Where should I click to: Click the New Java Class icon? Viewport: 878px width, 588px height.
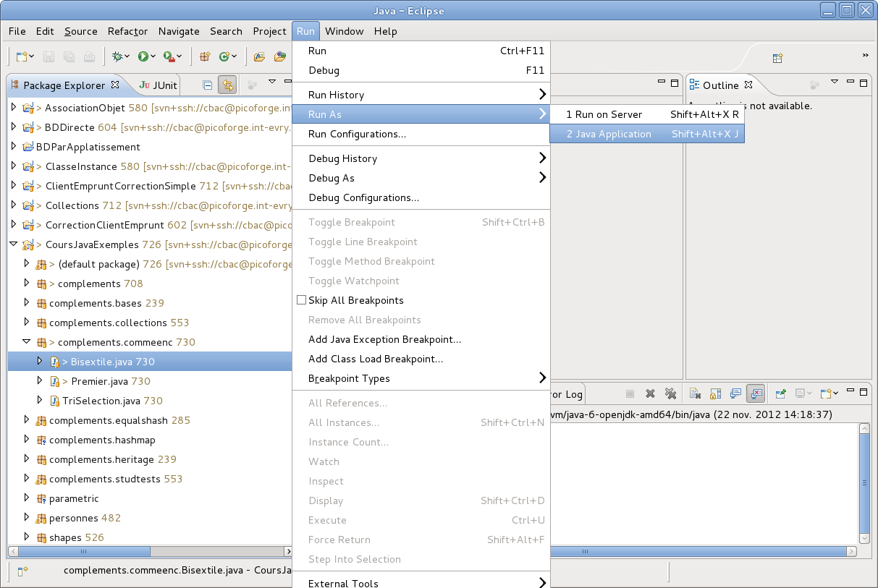(224, 56)
